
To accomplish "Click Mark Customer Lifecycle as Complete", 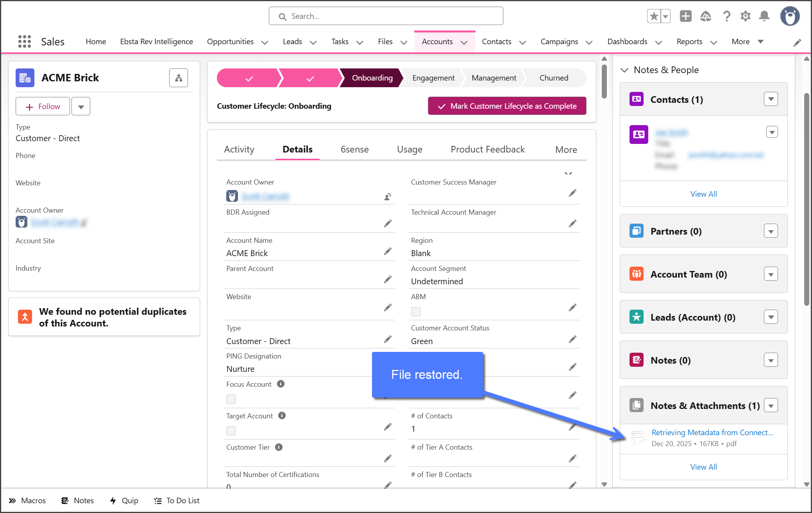I will coord(507,106).
